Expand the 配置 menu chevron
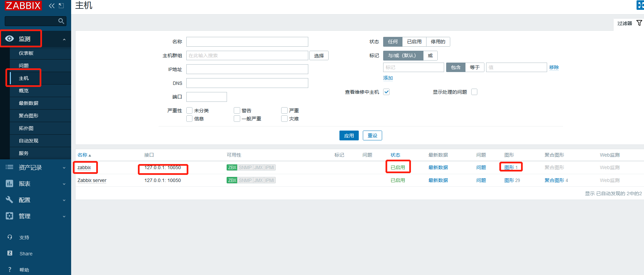The height and width of the screenshot is (275, 644). pyautogui.click(x=64, y=200)
